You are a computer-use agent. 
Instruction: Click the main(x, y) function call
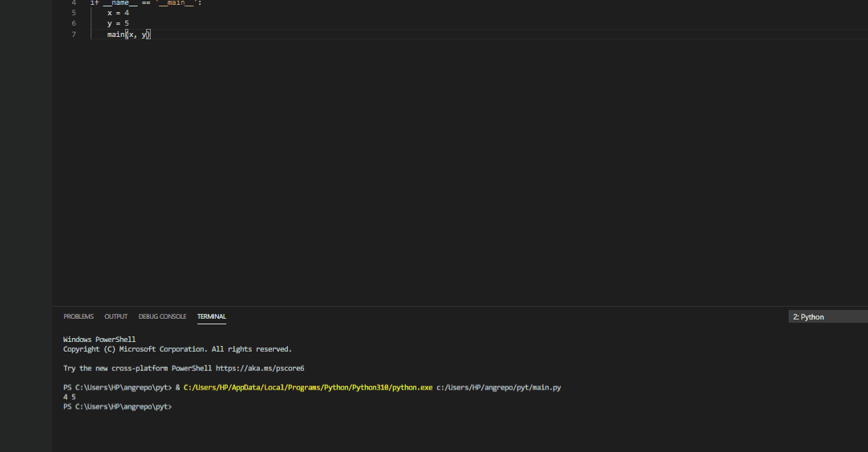coord(128,35)
